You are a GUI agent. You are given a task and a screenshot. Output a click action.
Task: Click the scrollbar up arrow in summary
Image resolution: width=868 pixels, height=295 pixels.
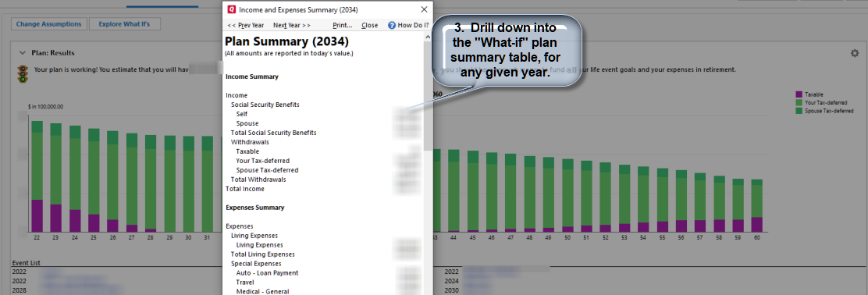click(x=428, y=37)
